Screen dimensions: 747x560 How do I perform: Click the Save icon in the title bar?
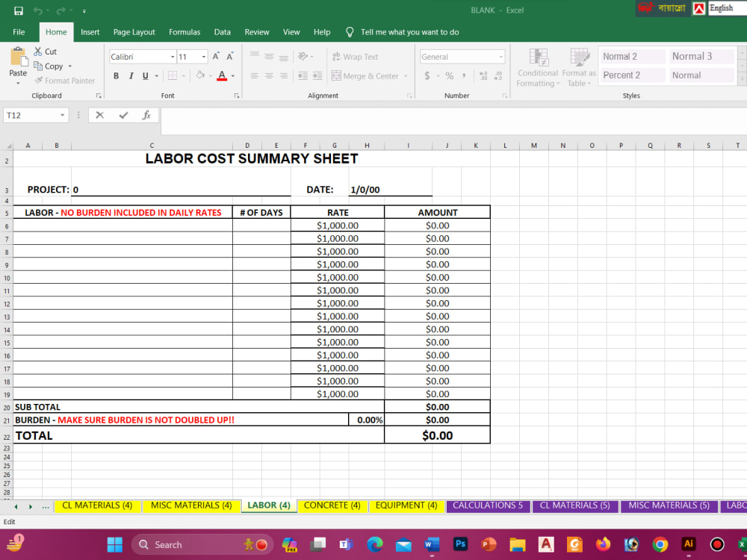pos(19,10)
